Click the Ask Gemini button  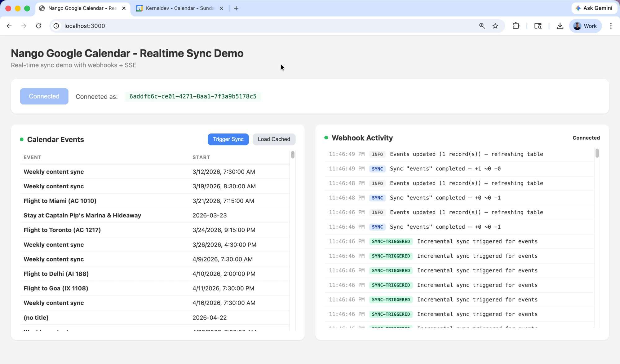coord(594,8)
